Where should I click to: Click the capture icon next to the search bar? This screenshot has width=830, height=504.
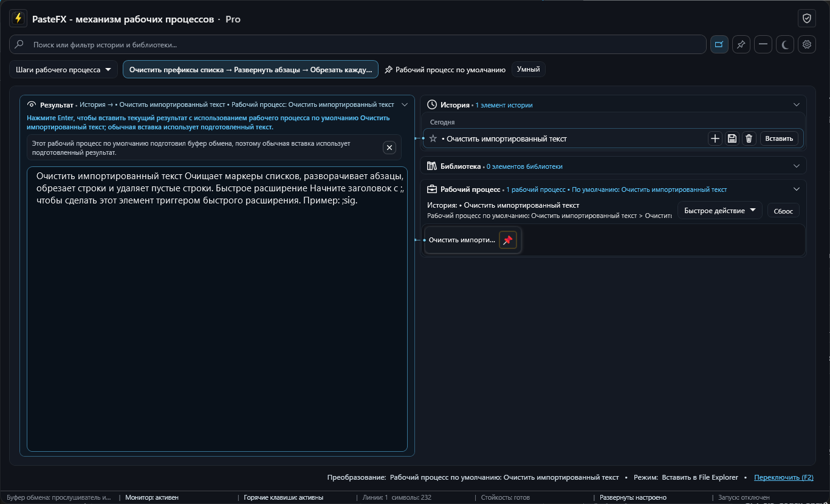(x=719, y=44)
